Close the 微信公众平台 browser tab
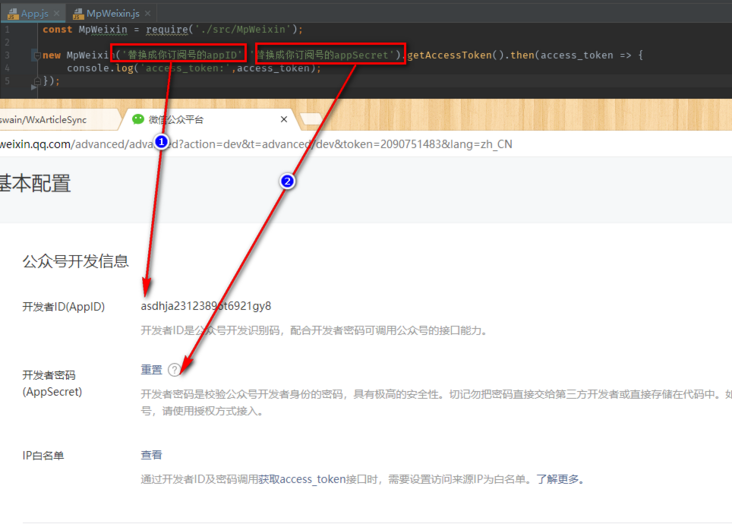The width and height of the screenshot is (732, 524). point(284,120)
